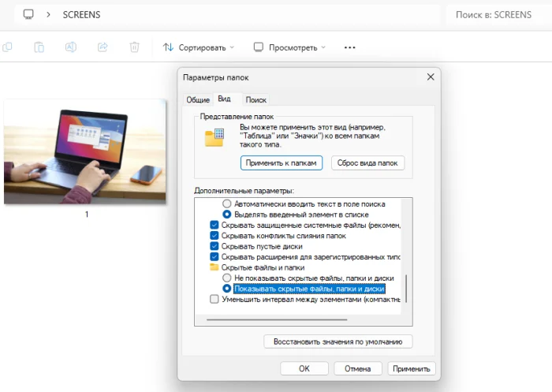Screen dimensions: 552x392
Task: Select the laptop image thumbnail
Action: click(x=85, y=152)
